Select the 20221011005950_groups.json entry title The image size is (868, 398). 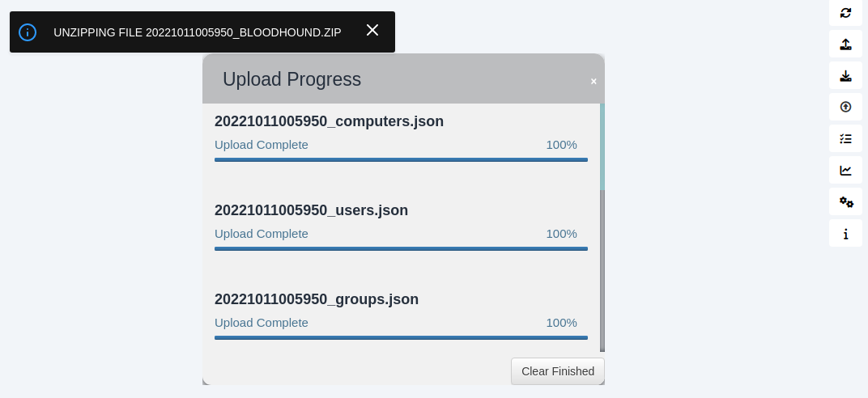[317, 299]
